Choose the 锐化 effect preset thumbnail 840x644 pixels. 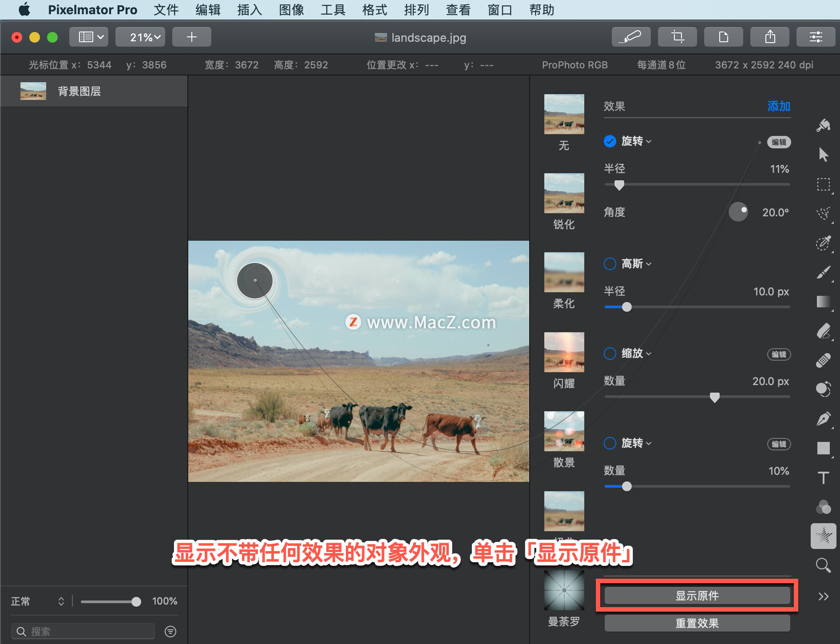564,193
